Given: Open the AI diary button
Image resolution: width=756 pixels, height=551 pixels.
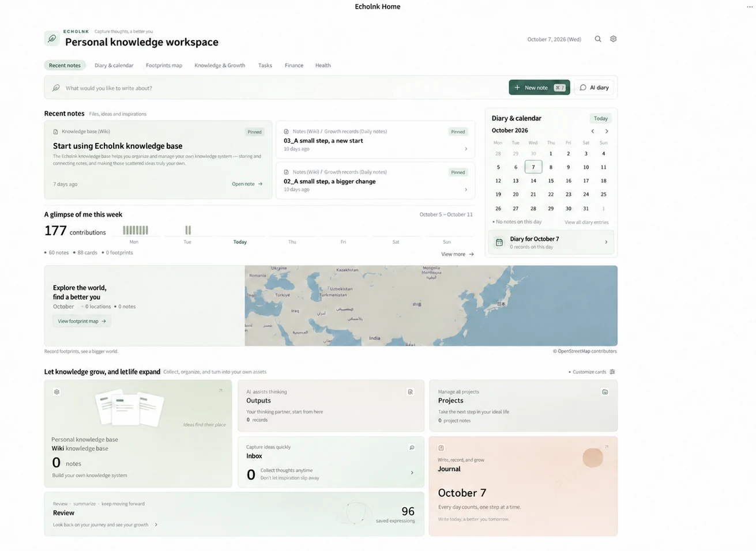Looking at the screenshot, I should click(x=594, y=88).
